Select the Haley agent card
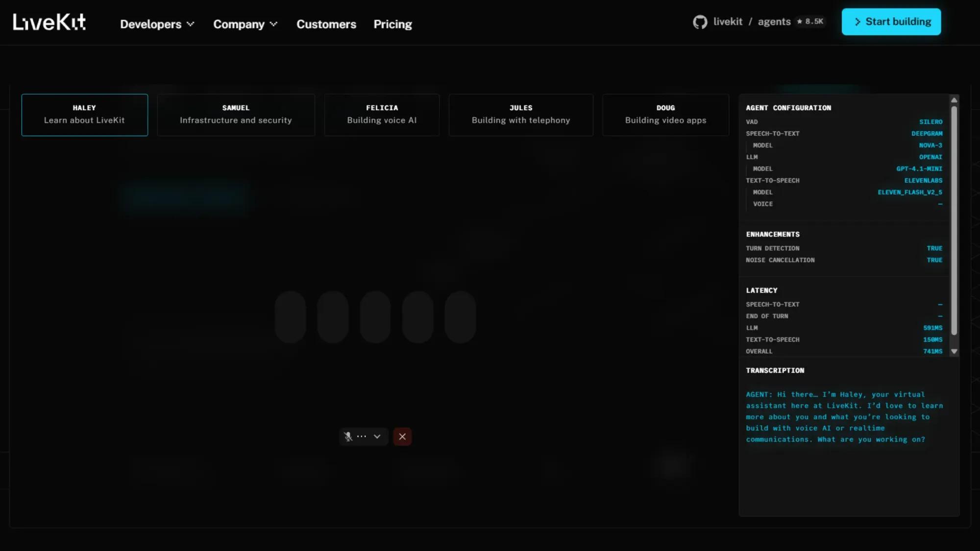 84,115
